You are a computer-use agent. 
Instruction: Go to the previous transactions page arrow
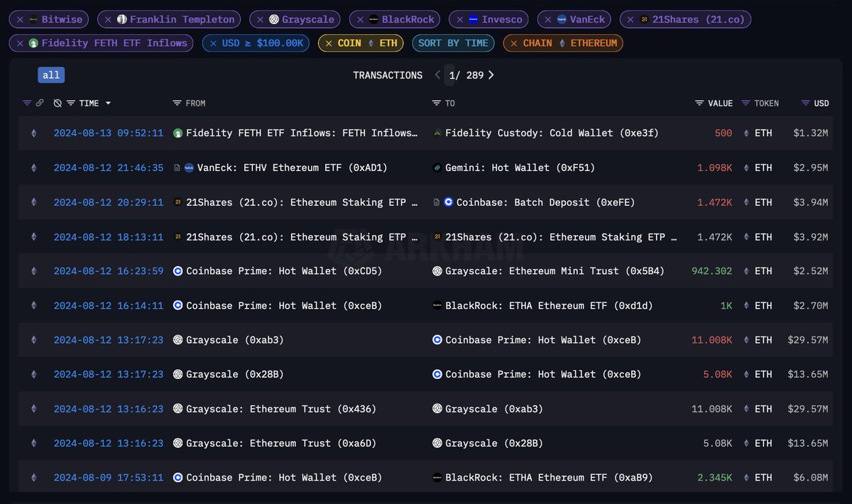click(437, 75)
